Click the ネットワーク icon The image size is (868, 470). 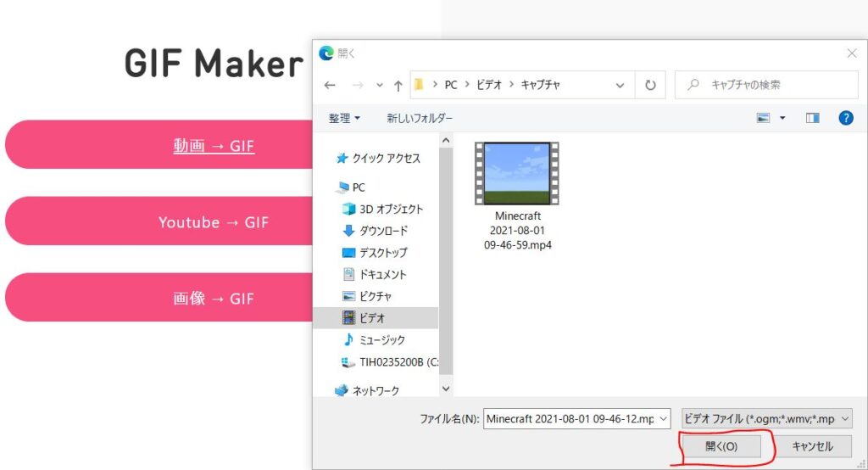click(342, 391)
